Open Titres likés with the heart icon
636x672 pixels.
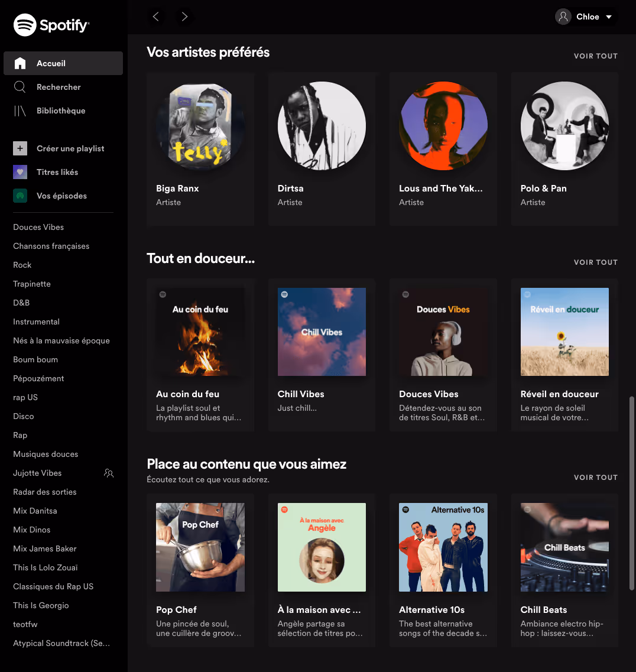tap(20, 172)
